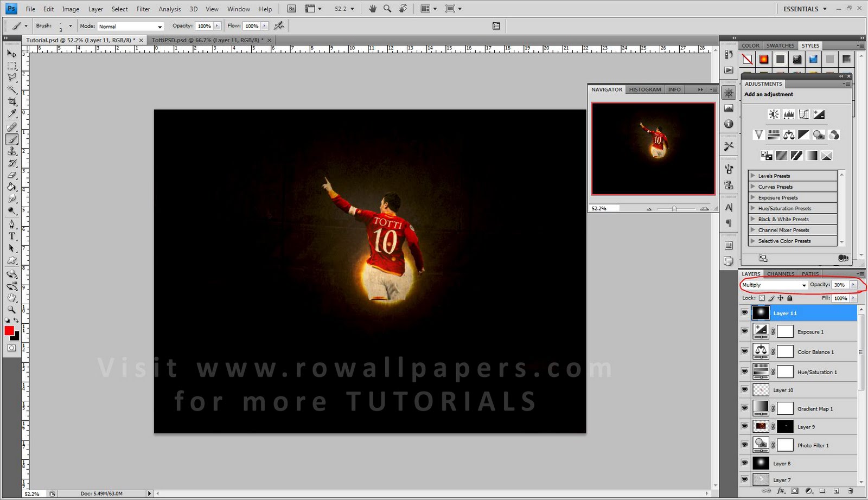Hide the Color Balance 1 layer
The height and width of the screenshot is (500, 868).
point(744,351)
